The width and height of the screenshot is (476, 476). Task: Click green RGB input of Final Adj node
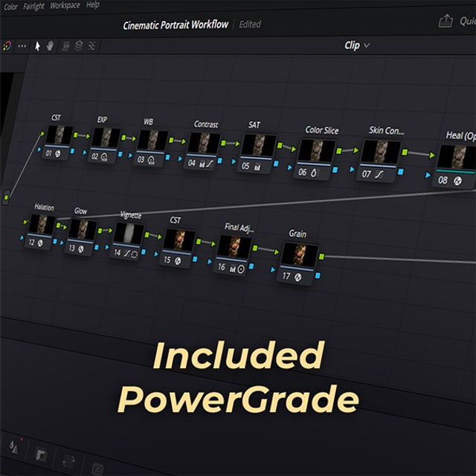point(213,243)
